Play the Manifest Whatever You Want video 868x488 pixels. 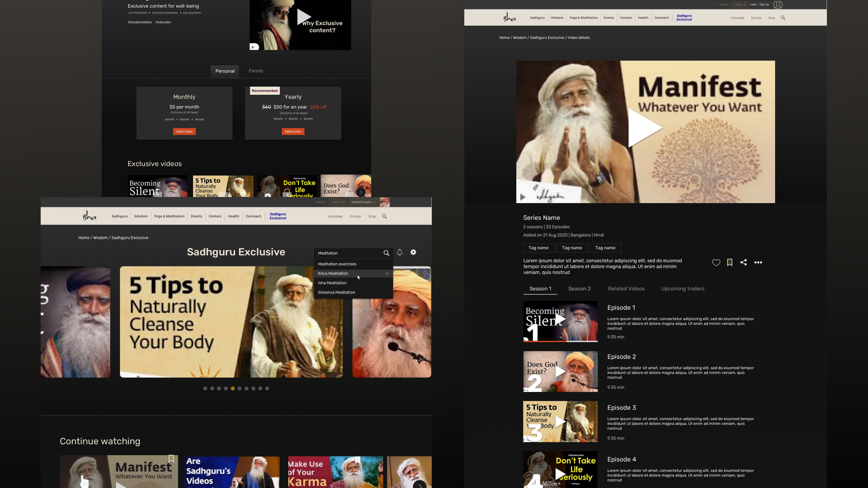(645, 128)
